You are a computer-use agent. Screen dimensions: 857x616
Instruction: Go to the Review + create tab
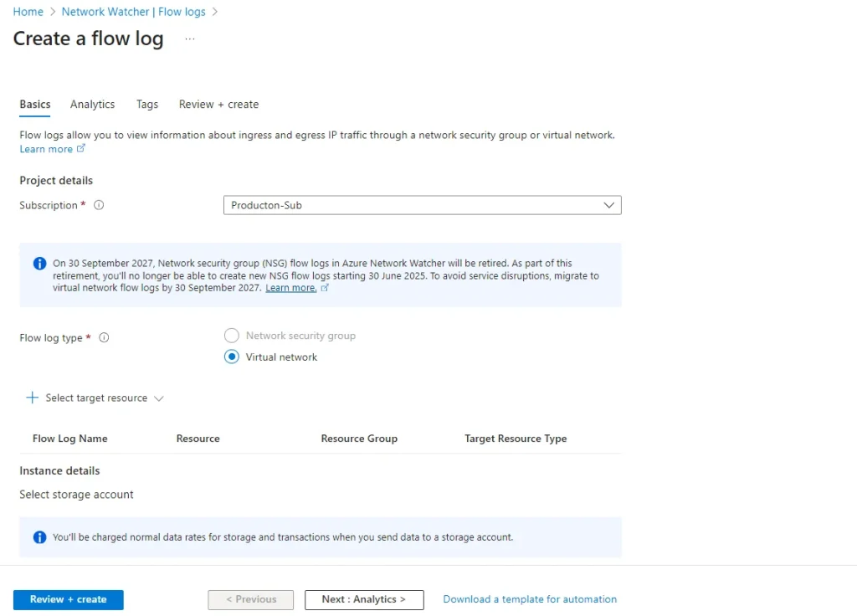[218, 105]
